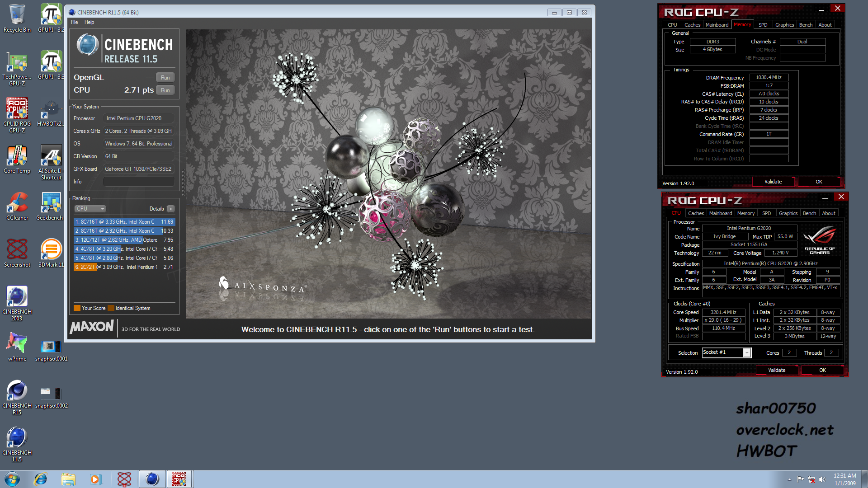This screenshot has height=488, width=868.
Task: Launch CINEBENCH R15 desktop shortcut
Action: coord(17,398)
